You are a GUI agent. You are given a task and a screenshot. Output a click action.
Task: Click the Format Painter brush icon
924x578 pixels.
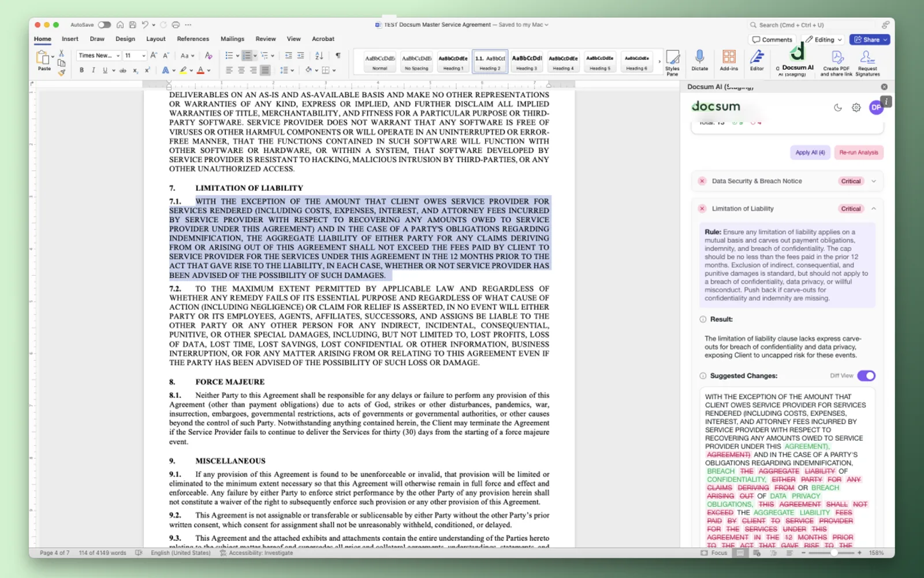pyautogui.click(x=61, y=72)
